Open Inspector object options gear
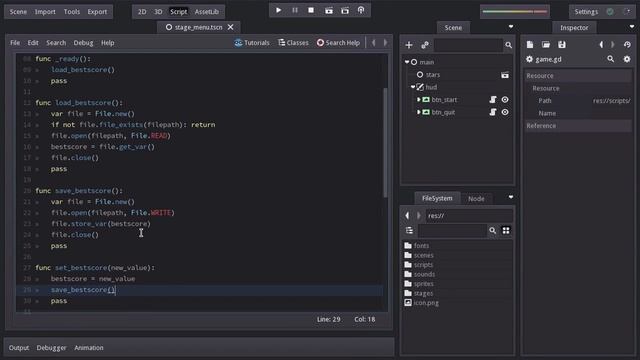The width and height of the screenshot is (640, 360). click(x=627, y=59)
